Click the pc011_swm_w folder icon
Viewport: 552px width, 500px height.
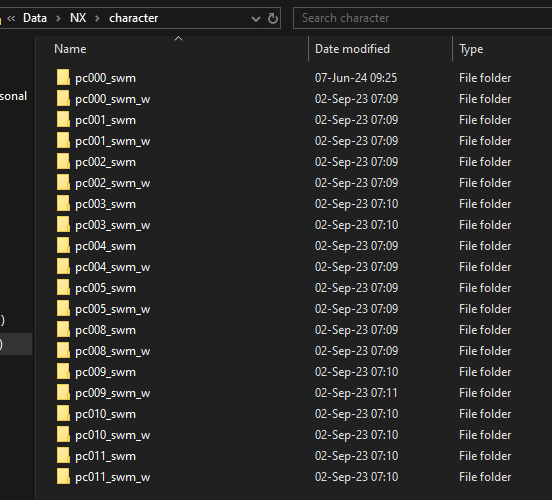(x=63, y=477)
